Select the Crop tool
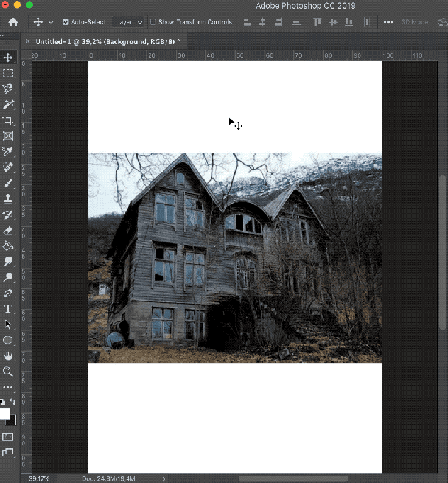Image resolution: width=448 pixels, height=483 pixels. click(9, 120)
